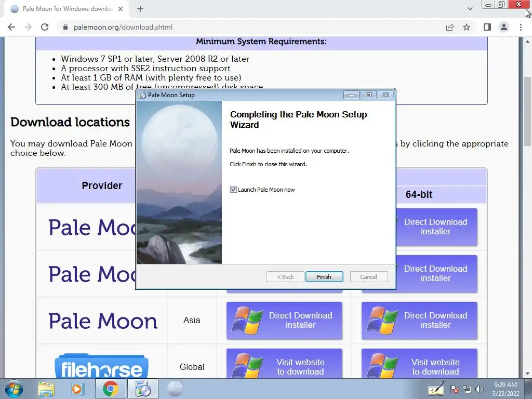The height and width of the screenshot is (399, 532).
Task: Click the Asia region cell
Action: point(192,320)
